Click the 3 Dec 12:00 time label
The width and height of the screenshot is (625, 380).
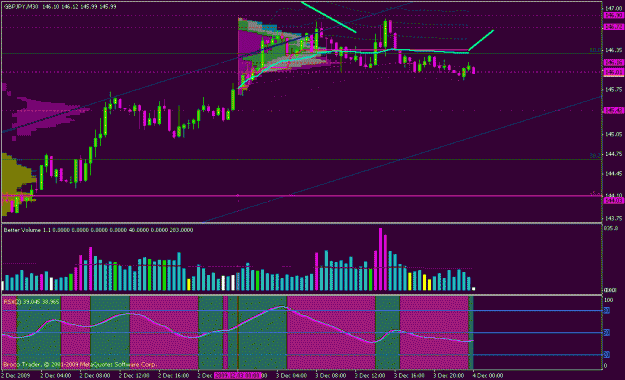[x=370, y=376]
